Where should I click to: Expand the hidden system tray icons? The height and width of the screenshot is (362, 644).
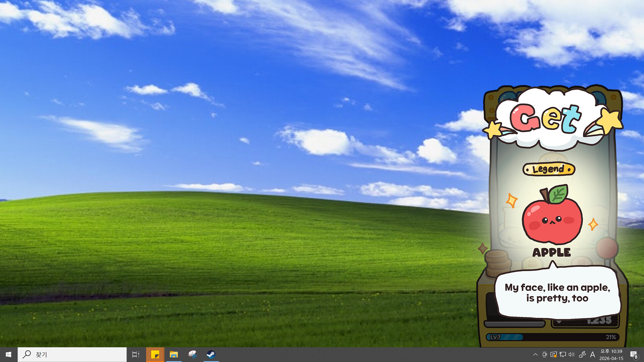[x=535, y=354]
